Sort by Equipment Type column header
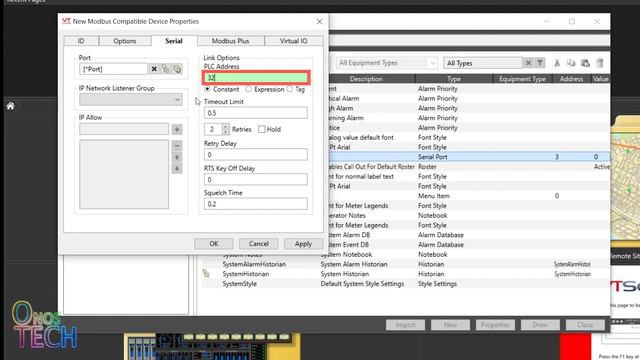The width and height of the screenshot is (640, 360). point(522,79)
